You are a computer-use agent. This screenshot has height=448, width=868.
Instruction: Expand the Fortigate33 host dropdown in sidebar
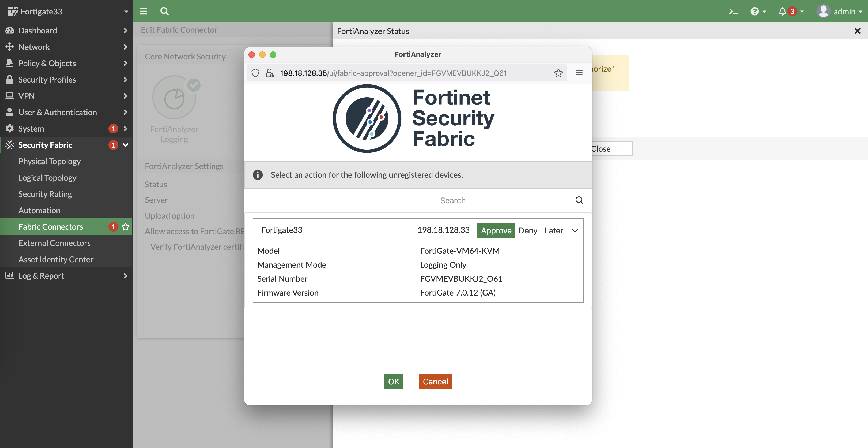click(126, 12)
